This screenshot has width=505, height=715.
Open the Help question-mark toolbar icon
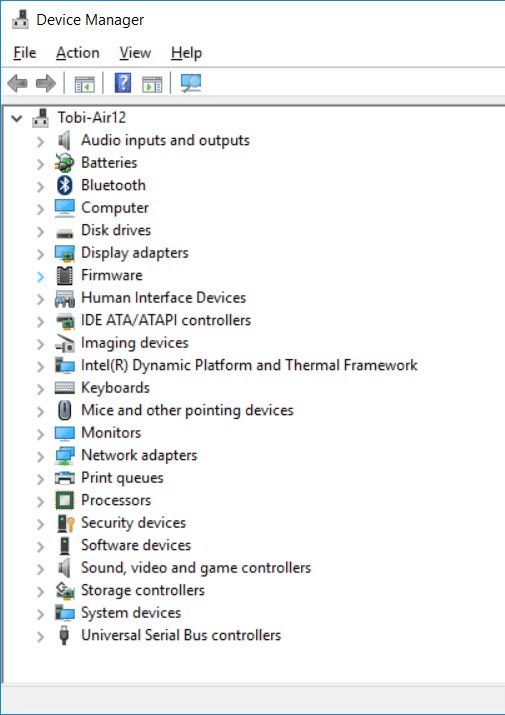click(x=123, y=83)
